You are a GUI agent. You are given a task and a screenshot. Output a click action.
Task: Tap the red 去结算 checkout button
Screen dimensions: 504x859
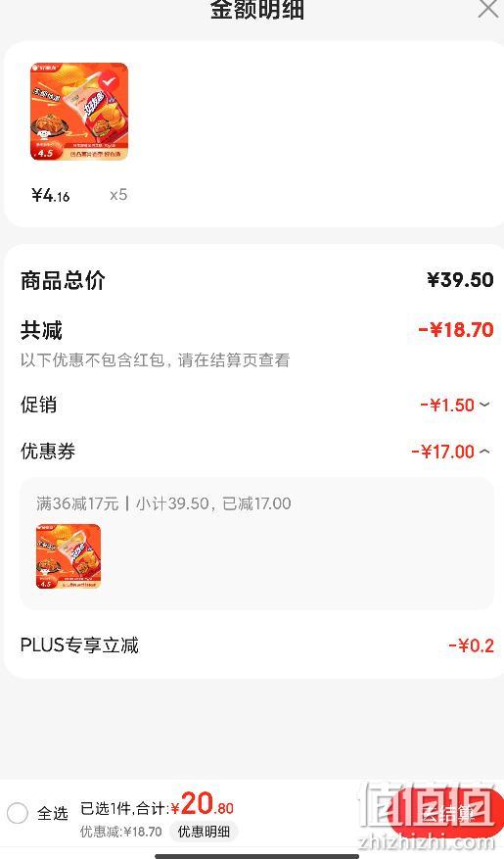point(446,814)
